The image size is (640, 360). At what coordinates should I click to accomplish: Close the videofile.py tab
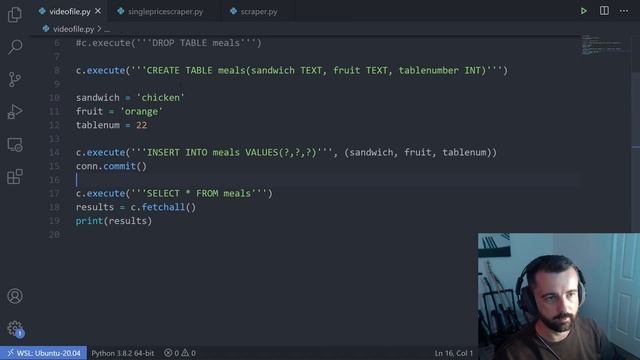pos(98,11)
